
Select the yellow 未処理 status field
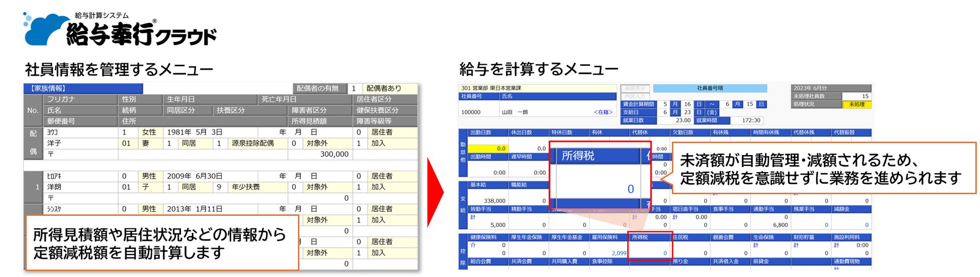[x=857, y=104]
